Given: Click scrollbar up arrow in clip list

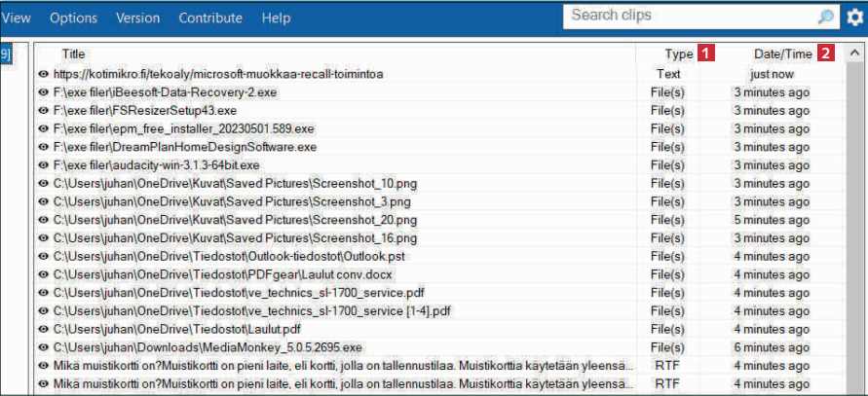Looking at the screenshot, I should pos(854,54).
